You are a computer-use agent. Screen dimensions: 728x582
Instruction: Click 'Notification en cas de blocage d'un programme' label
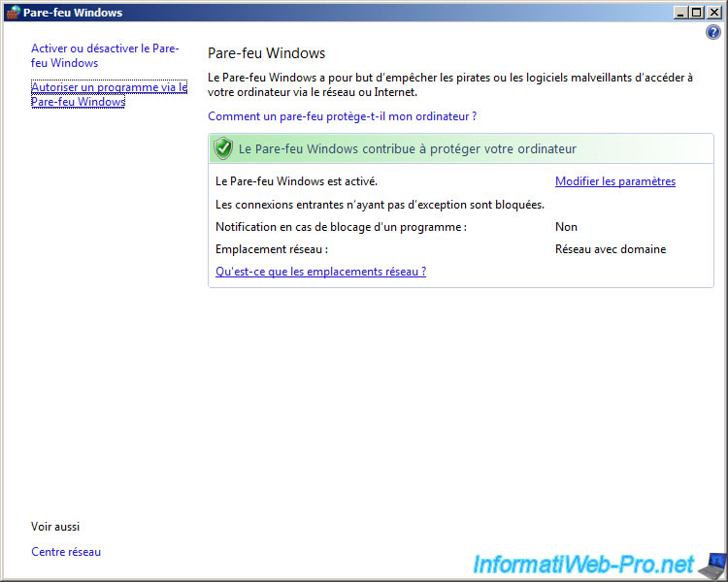tap(341, 227)
